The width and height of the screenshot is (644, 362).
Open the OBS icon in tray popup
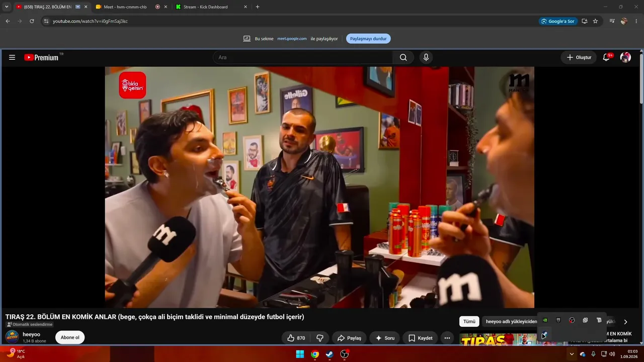(572, 320)
